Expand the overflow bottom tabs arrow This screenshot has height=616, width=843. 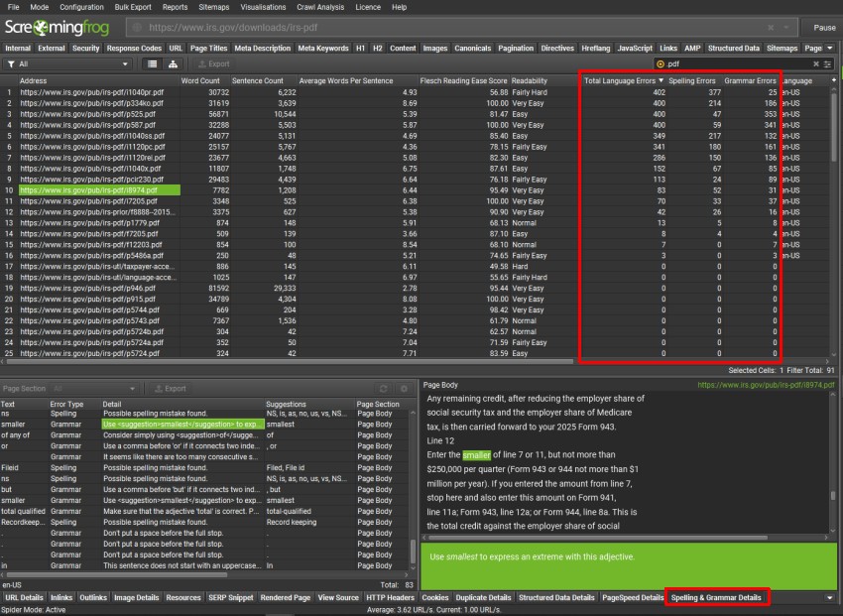(829, 597)
